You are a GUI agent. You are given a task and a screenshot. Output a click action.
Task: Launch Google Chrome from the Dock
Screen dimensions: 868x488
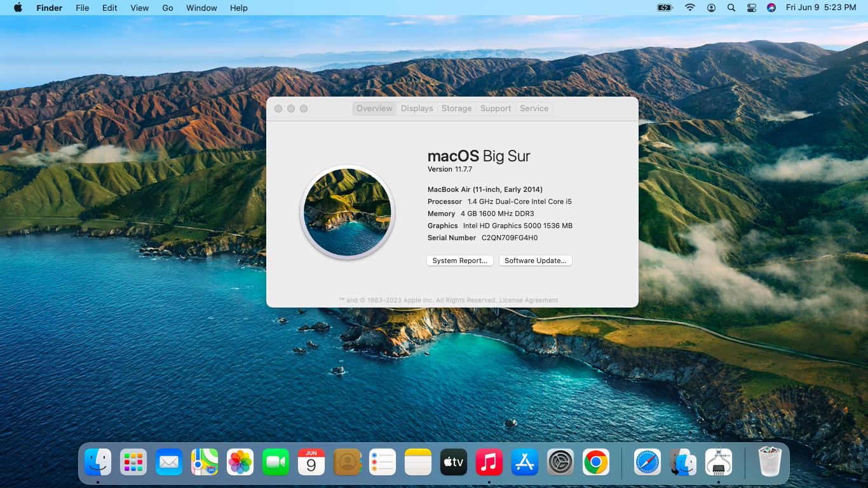[x=596, y=462]
